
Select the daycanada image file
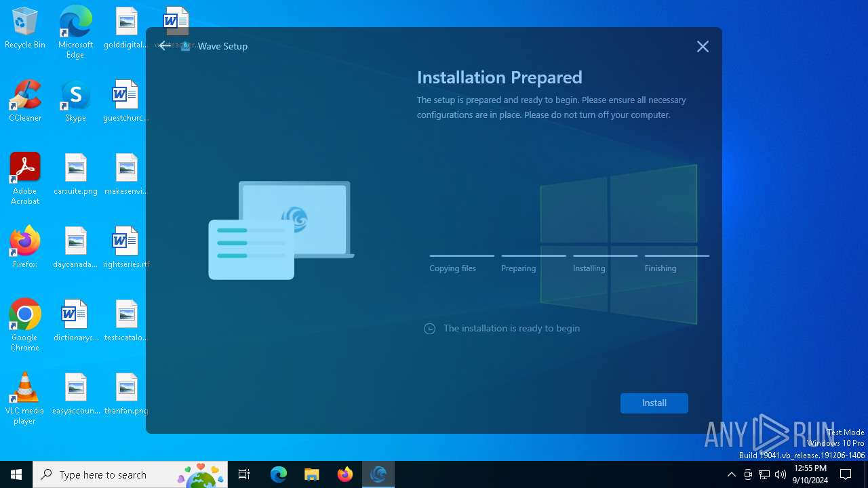[x=75, y=247]
